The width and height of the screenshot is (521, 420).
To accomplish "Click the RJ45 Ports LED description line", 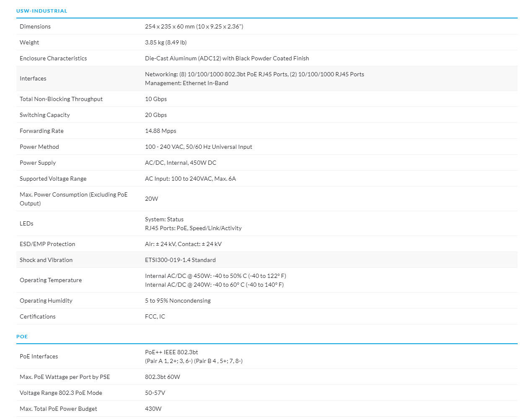I will click(193, 228).
